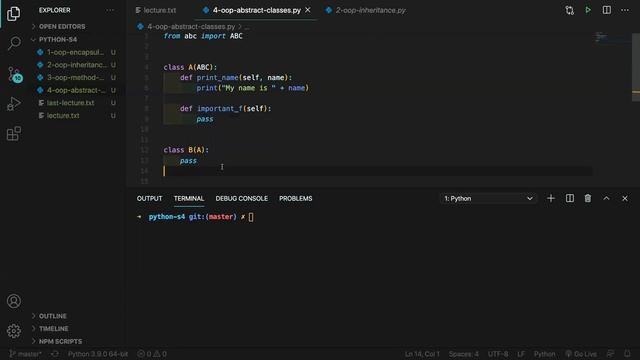Image resolution: width=640 pixels, height=360 pixels.
Task: Switch to the Debug Console tab
Action: (x=242, y=198)
